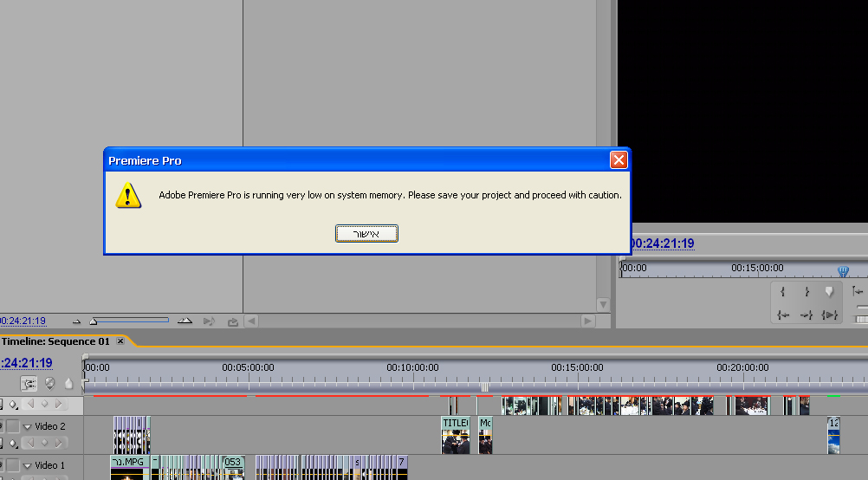868x480 pixels.
Task: Click Video 2 previous keyframe arrow
Action: click(x=31, y=443)
